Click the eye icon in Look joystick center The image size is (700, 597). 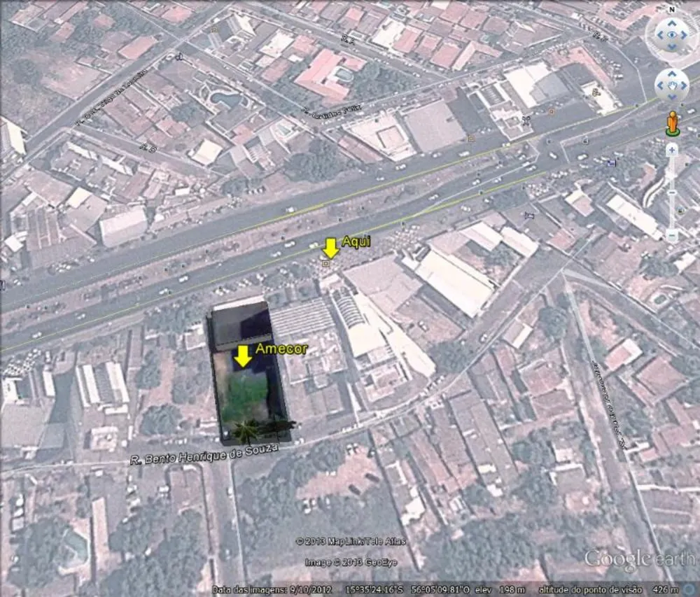coord(672,35)
